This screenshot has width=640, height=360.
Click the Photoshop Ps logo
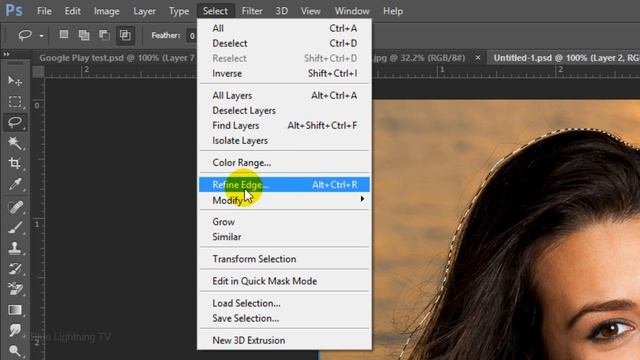click(14, 10)
